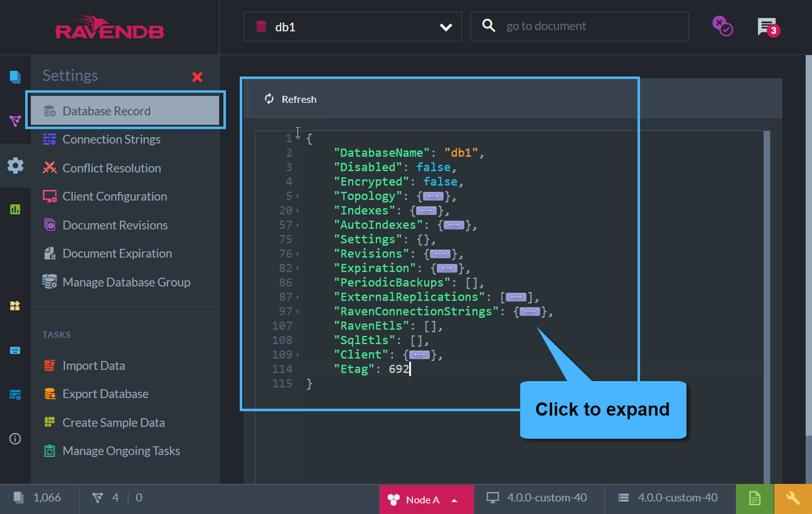Click the About info icon in the left rail
This screenshot has width=812, height=514.
pos(15,439)
